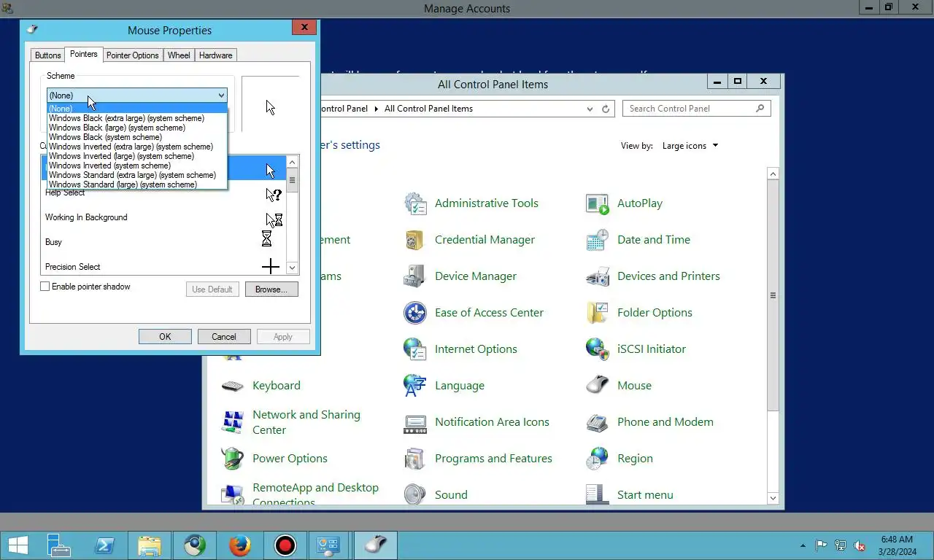Open Mouse icon in Control Panel
The height and width of the screenshot is (560, 934).
click(x=598, y=386)
